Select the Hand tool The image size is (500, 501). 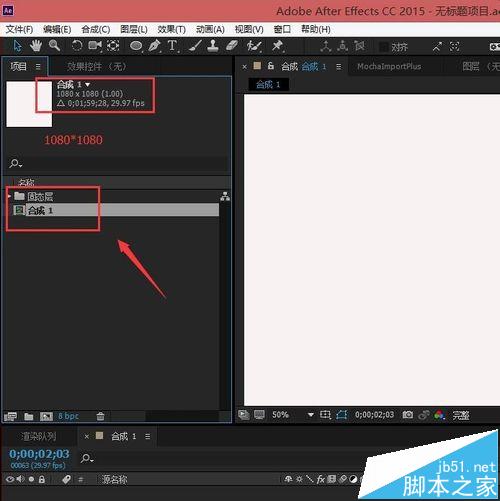click(36, 46)
